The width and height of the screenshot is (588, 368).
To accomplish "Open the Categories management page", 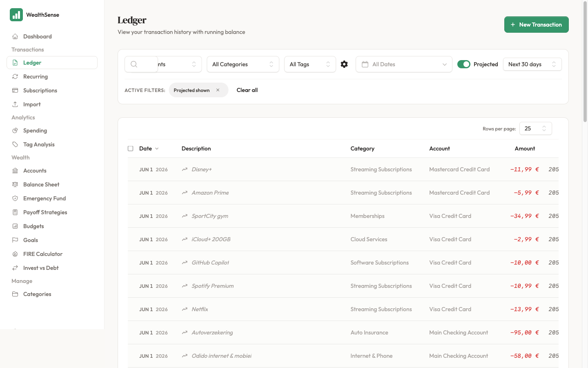I will click(x=52, y=294).
